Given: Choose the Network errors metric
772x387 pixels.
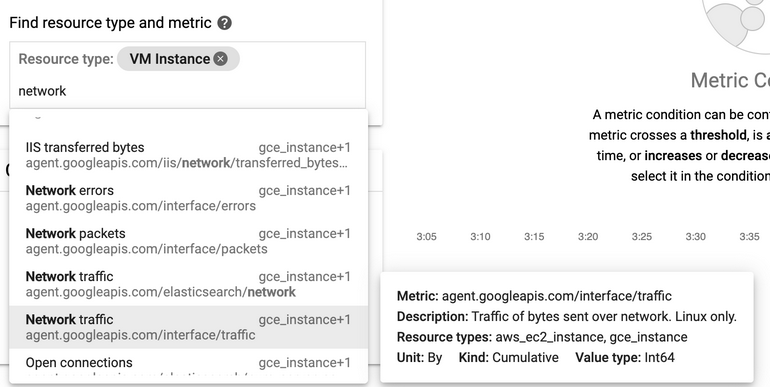Looking at the screenshot, I should click(188, 198).
